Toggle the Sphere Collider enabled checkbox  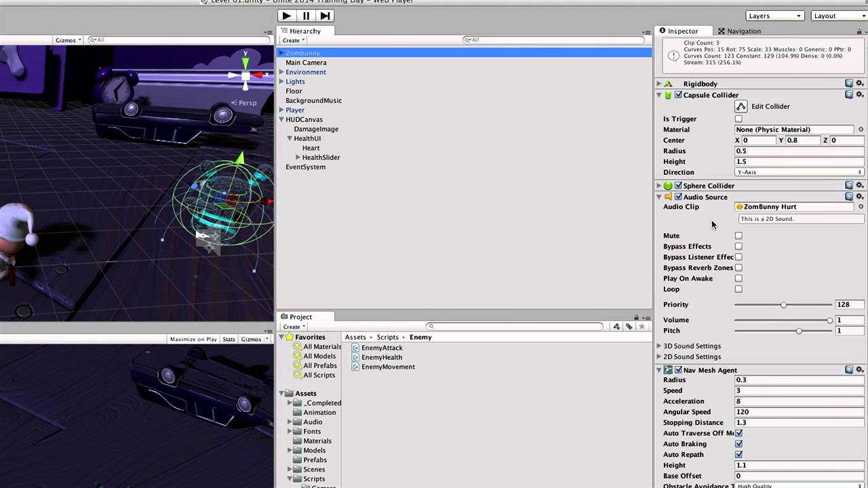[x=678, y=186]
